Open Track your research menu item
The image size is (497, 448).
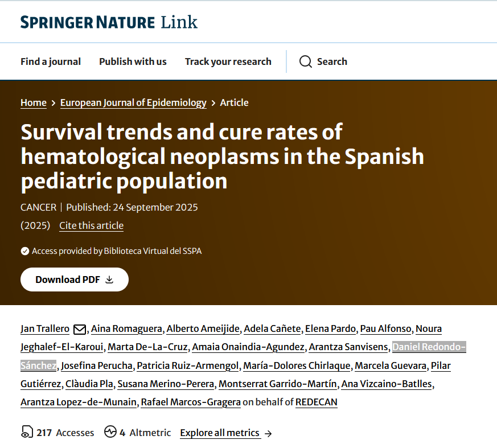[228, 61]
